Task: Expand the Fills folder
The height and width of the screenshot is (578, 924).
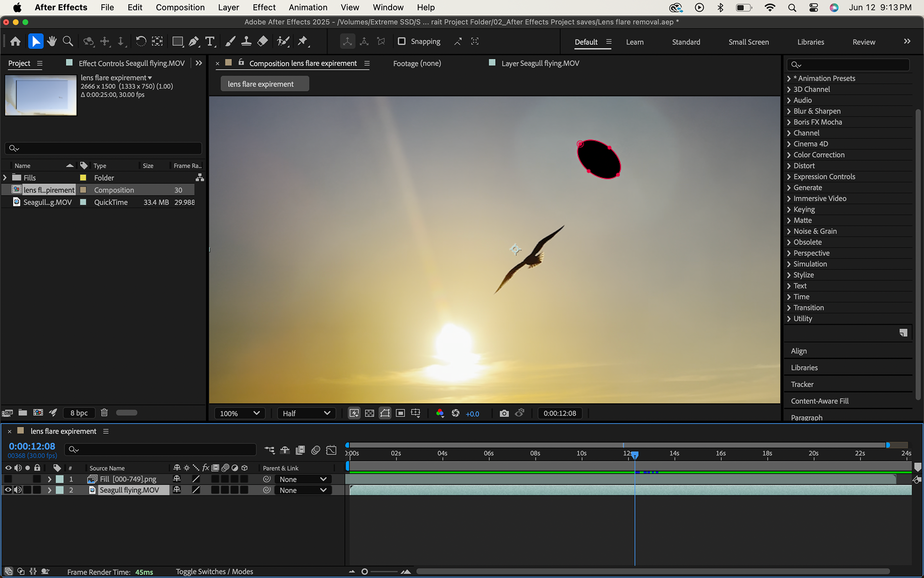Action: click(5, 178)
